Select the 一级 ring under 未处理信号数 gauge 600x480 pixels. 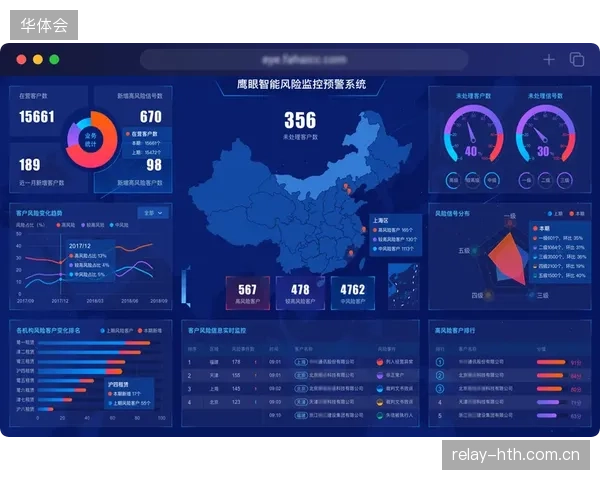(527, 180)
